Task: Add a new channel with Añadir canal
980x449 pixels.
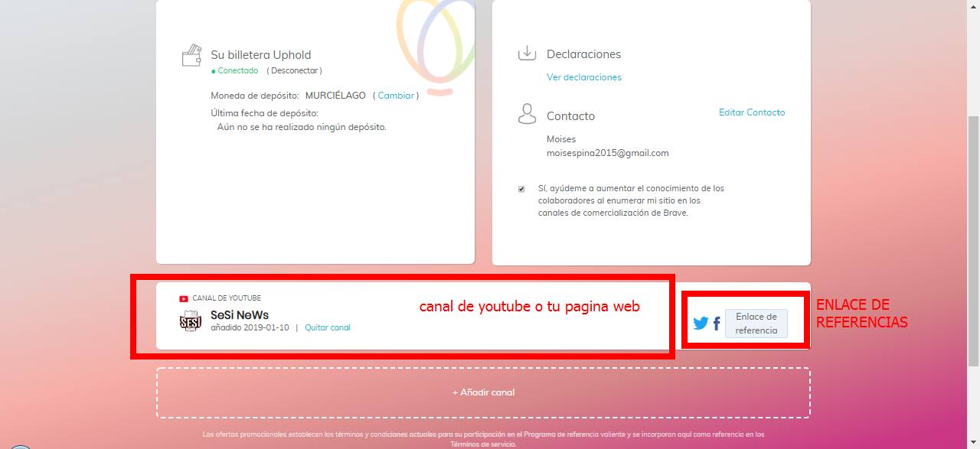Action: (483, 392)
